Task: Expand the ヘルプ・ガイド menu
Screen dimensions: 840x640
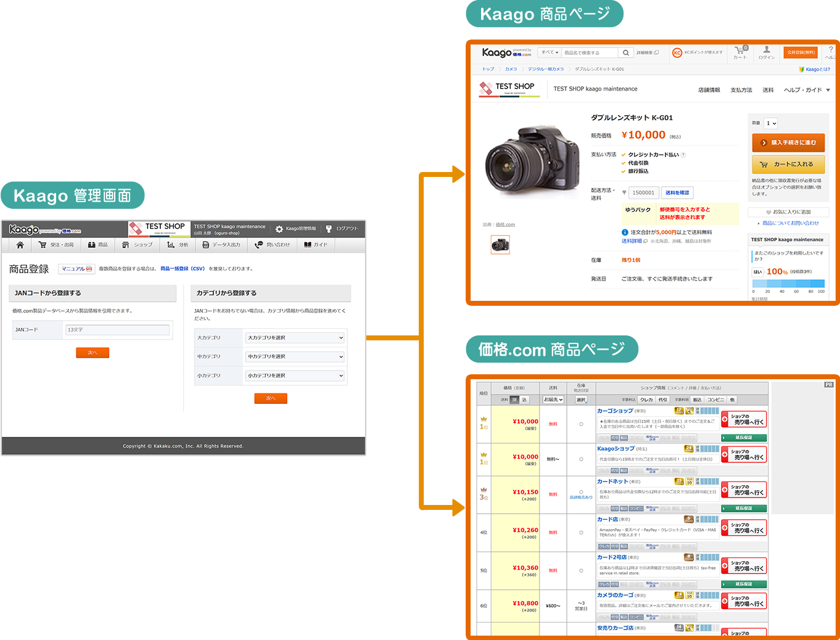Action: tap(807, 90)
